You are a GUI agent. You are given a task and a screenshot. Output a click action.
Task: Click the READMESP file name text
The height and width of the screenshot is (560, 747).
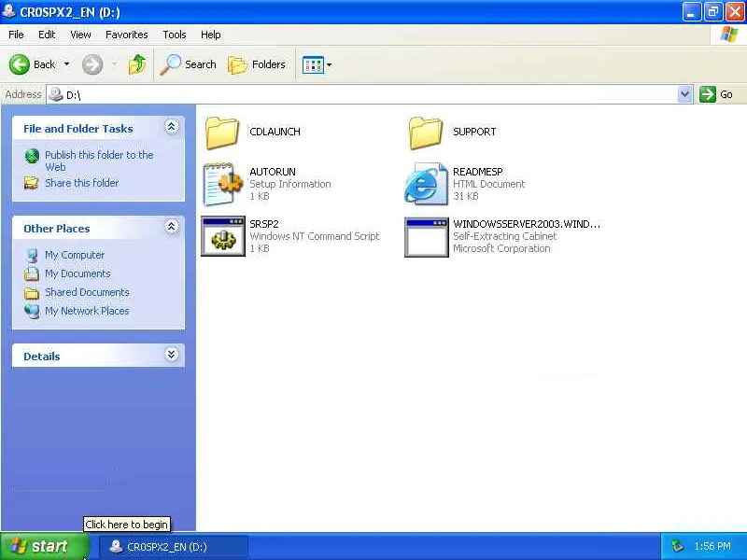(x=478, y=172)
